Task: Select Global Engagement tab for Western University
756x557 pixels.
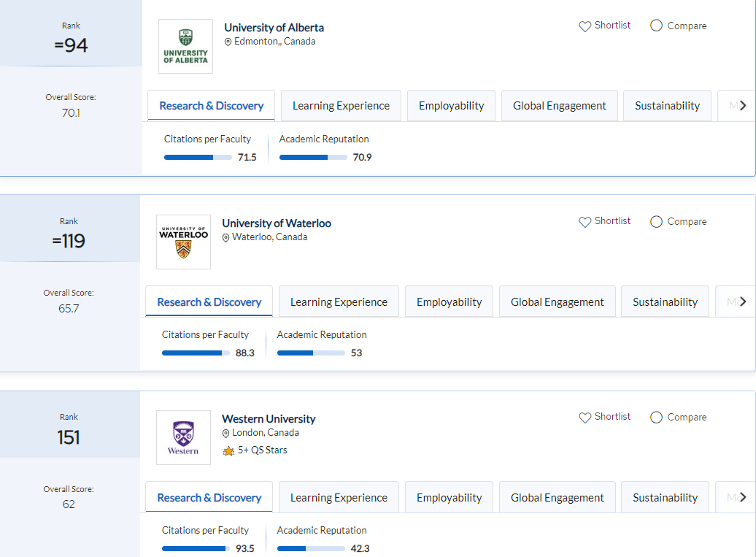Action: pyautogui.click(x=557, y=498)
